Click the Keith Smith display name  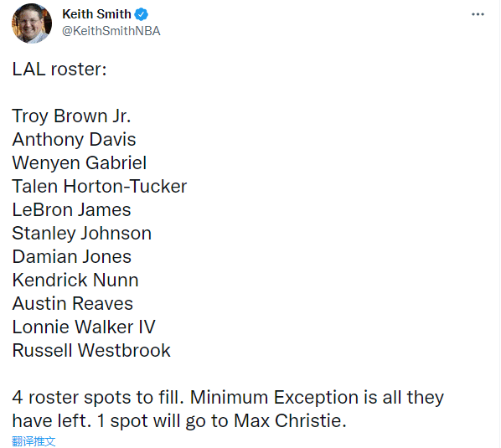pyautogui.click(x=96, y=14)
